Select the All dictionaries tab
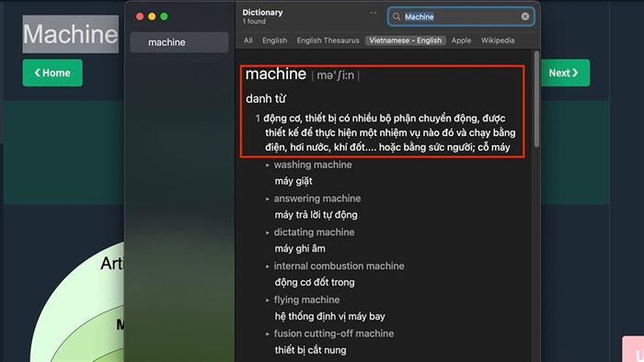The height and width of the screenshot is (362, 644). 248,40
